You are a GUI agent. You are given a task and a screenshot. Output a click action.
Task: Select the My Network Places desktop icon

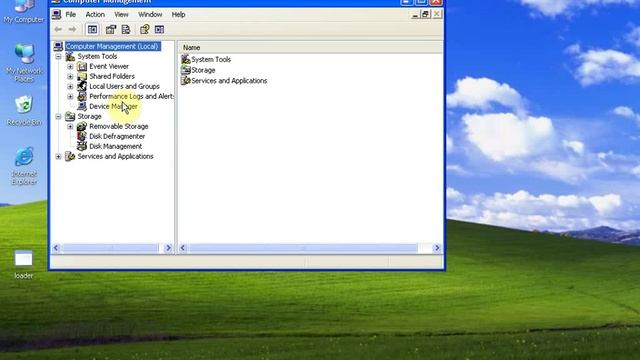(24, 62)
